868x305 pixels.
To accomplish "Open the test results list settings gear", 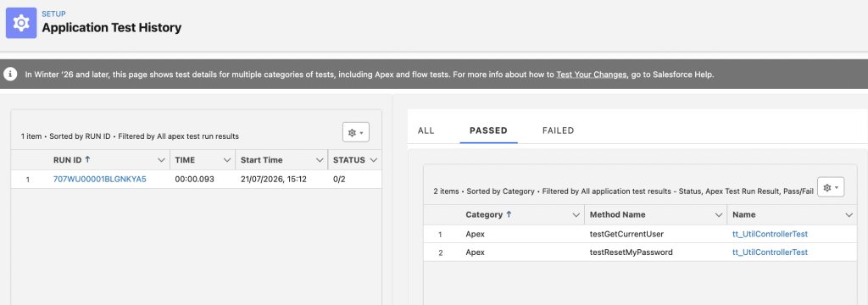I will tap(831, 187).
